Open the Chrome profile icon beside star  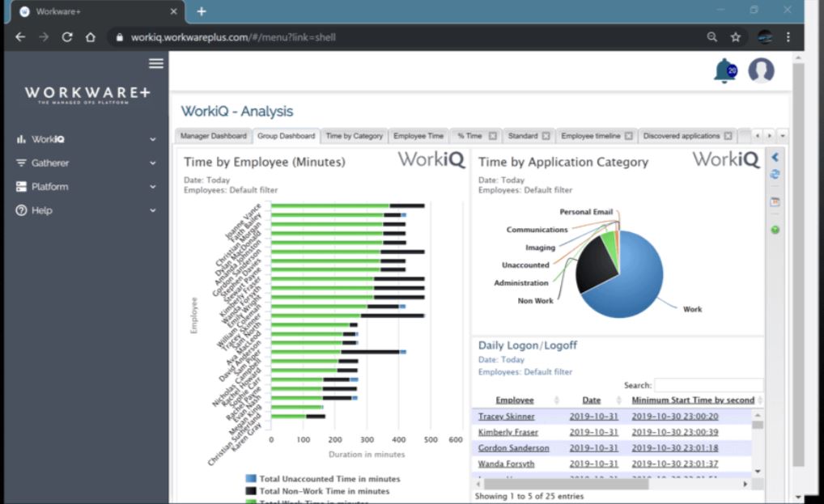765,36
